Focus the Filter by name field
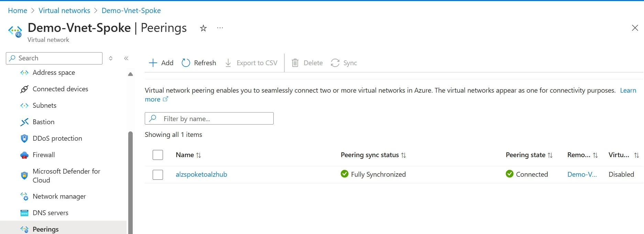The width and height of the screenshot is (644, 234). coord(209,118)
